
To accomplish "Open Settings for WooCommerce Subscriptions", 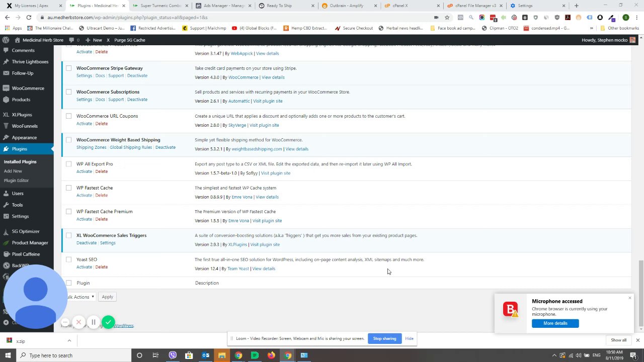I will (x=84, y=100).
